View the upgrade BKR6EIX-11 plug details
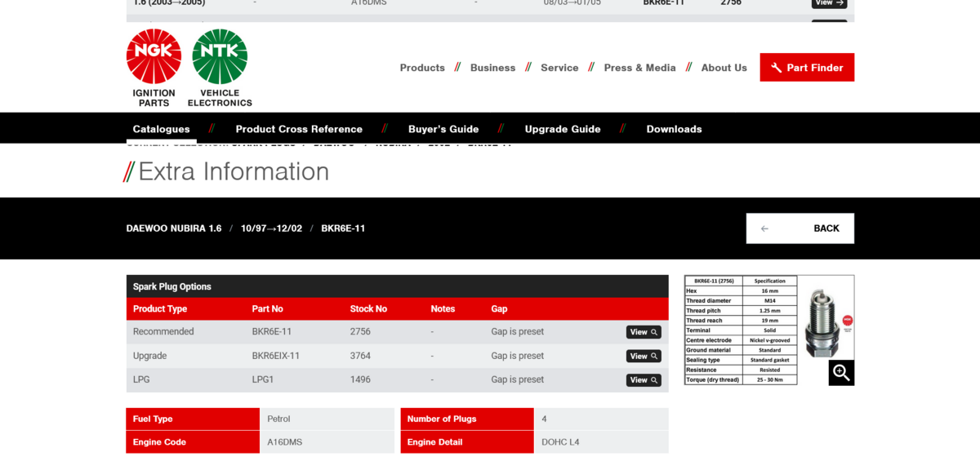Viewport: 980px width, 461px height. (x=644, y=356)
